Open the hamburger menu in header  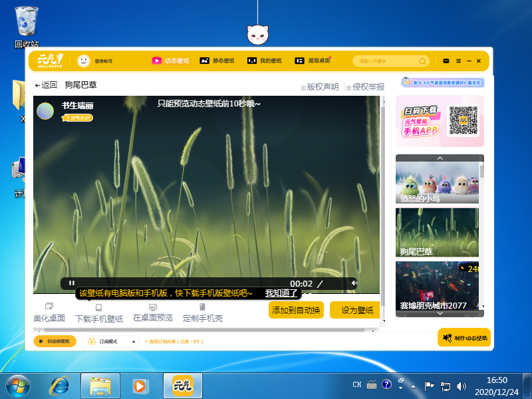click(x=458, y=61)
